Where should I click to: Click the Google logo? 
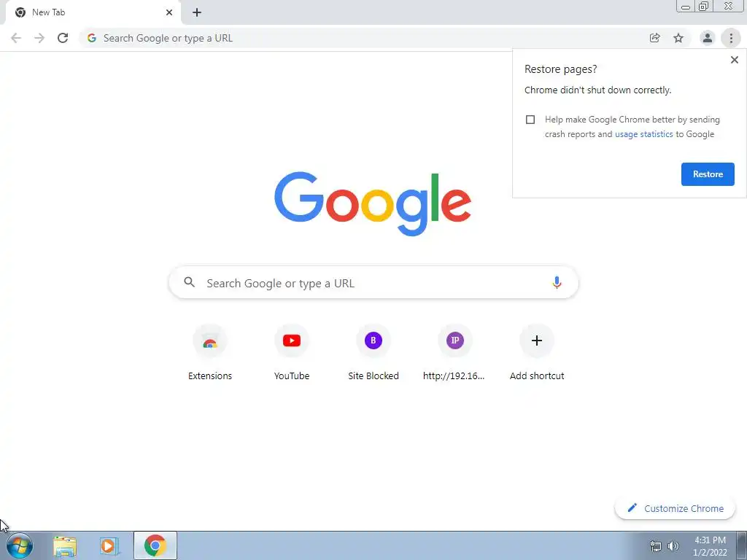[373, 204]
